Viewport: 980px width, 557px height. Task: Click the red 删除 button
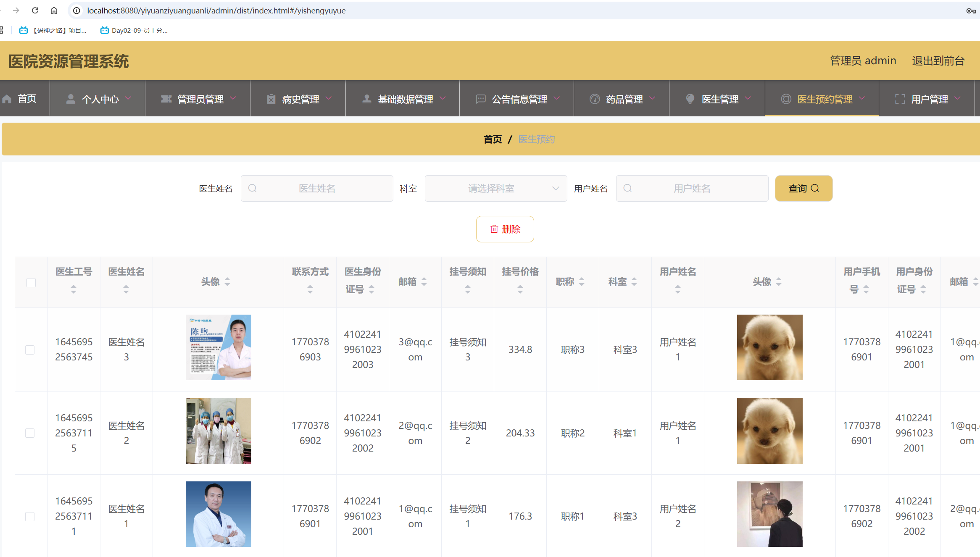[505, 229]
